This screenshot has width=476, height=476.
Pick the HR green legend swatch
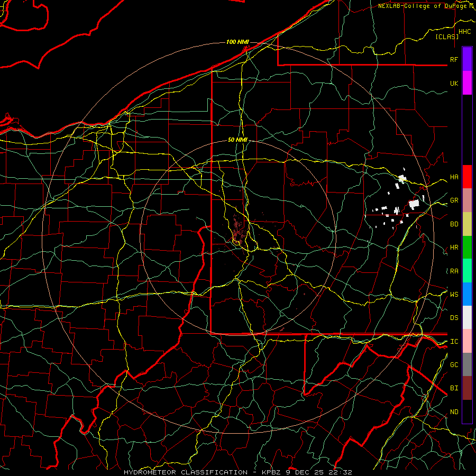(467, 247)
